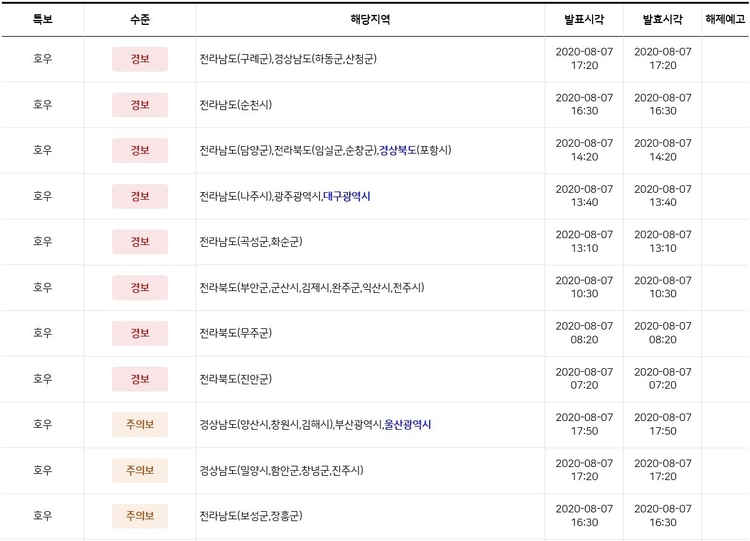Click the 발표시각 column header
This screenshot has width=750, height=541.
pyautogui.click(x=584, y=19)
